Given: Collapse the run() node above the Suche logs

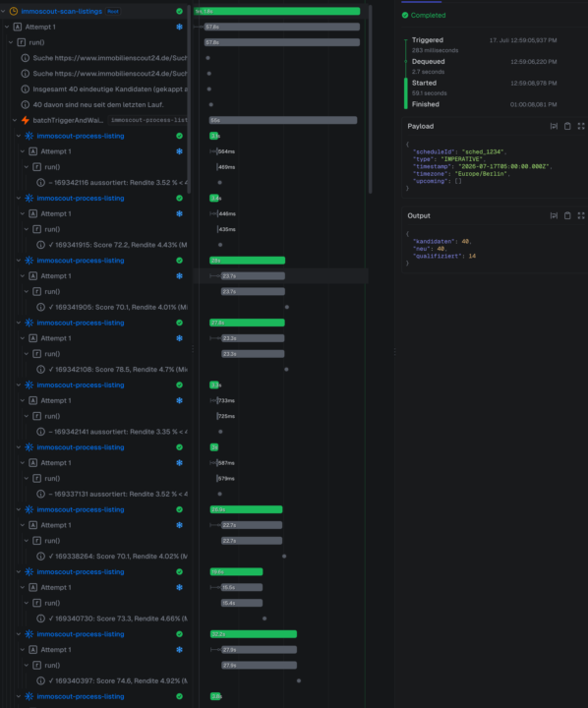Looking at the screenshot, I should [11, 42].
